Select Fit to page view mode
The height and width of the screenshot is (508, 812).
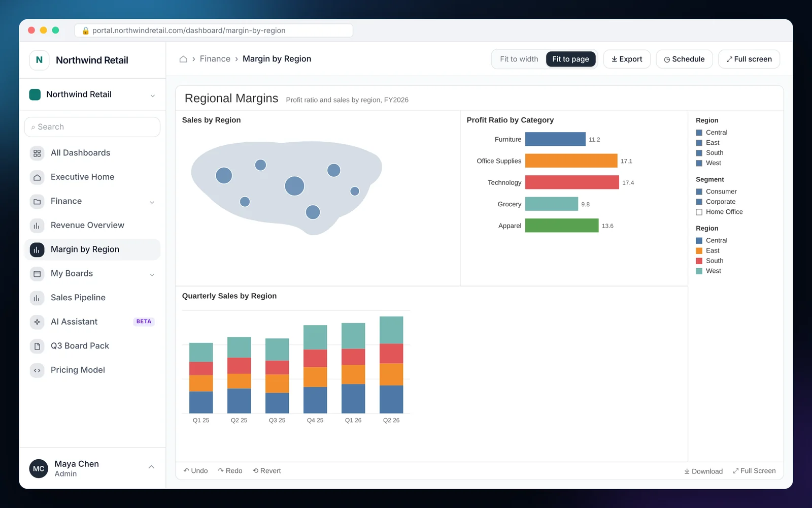[x=570, y=59]
